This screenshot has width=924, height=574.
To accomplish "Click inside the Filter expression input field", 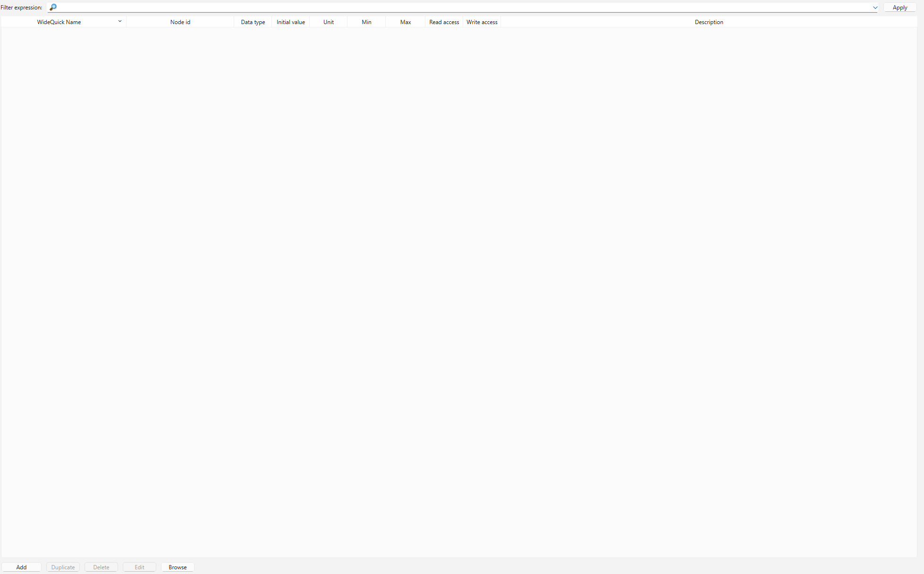I will 425,7.
